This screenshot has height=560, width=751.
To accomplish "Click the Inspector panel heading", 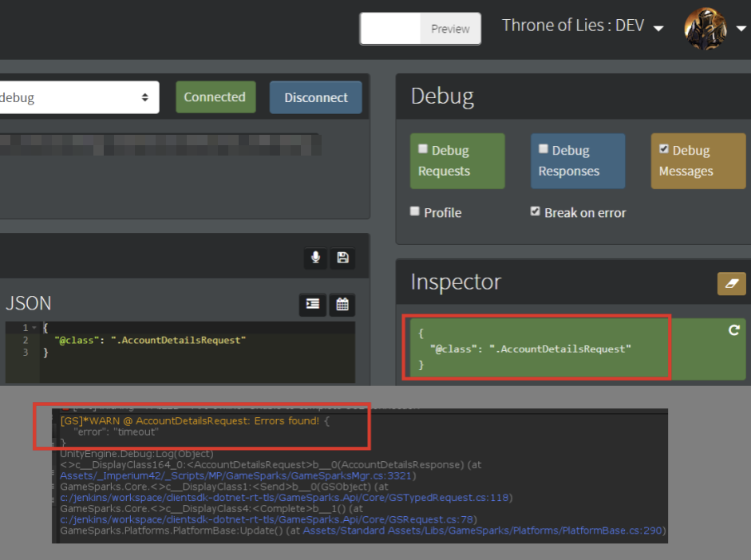I will click(x=456, y=282).
